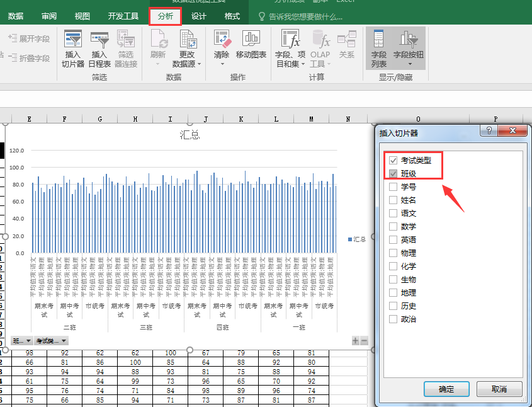Click the 取消 (Cancel) button
The height and width of the screenshot is (407, 532).
[499, 389]
